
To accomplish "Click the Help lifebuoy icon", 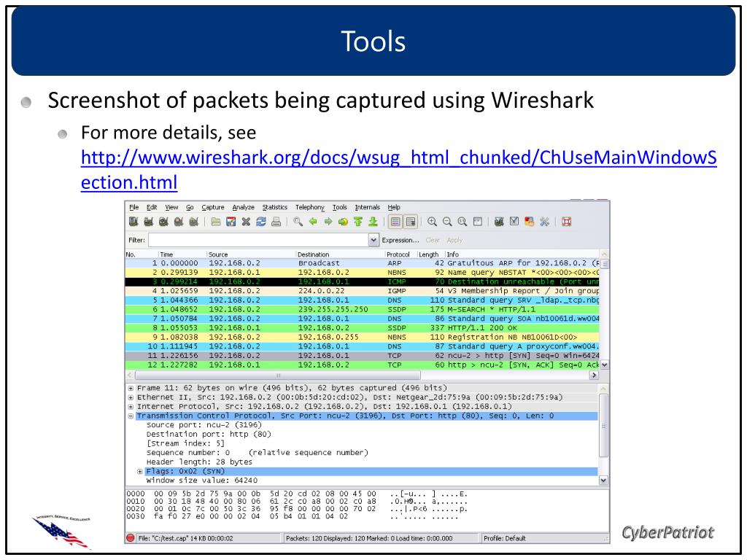I will pos(566,222).
